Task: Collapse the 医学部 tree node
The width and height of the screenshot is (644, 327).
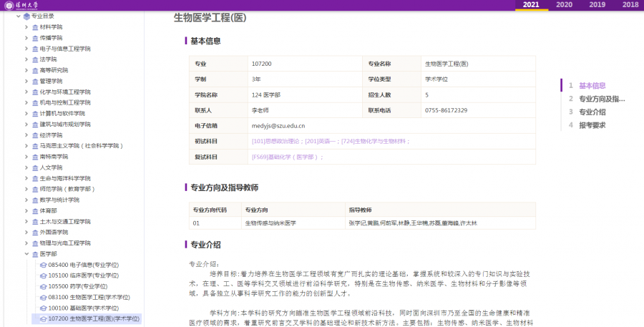Action: coord(26,254)
